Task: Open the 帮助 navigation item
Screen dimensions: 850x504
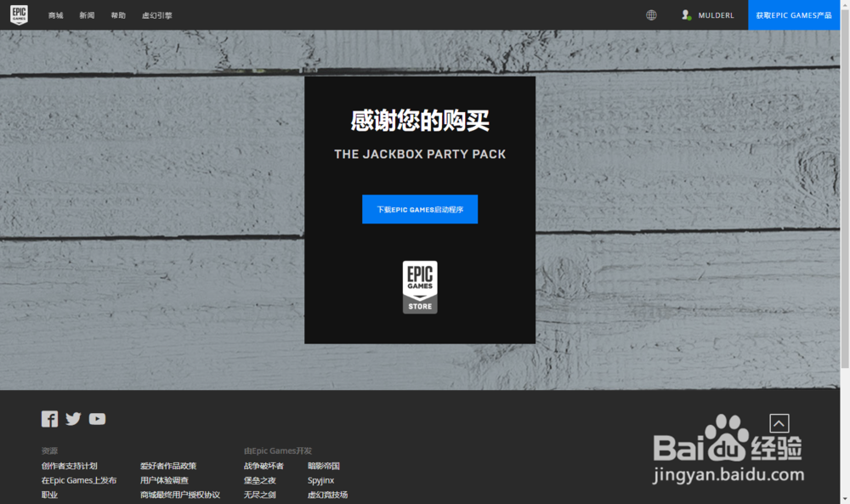Action: [118, 14]
